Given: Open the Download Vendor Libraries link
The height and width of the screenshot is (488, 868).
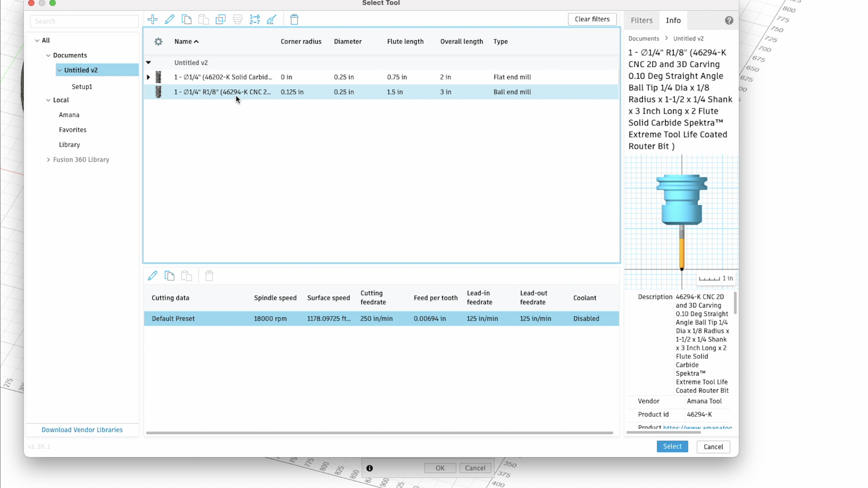Looking at the screenshot, I should point(82,430).
